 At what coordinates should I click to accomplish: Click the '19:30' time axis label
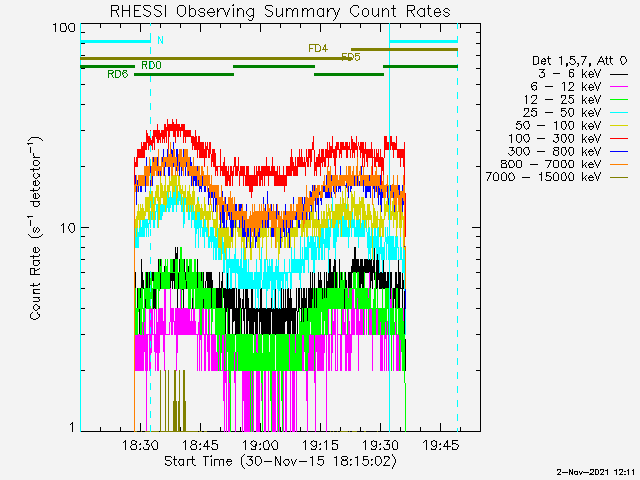[380, 445]
